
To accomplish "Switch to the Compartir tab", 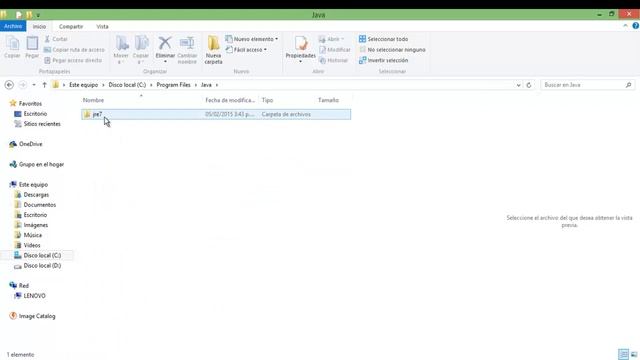I will tap(71, 26).
